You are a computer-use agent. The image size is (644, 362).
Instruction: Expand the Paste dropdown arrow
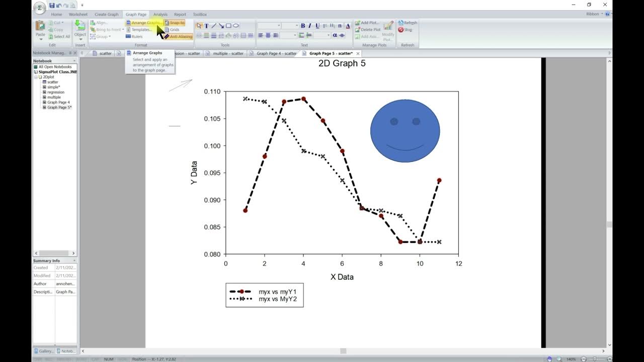click(40, 39)
